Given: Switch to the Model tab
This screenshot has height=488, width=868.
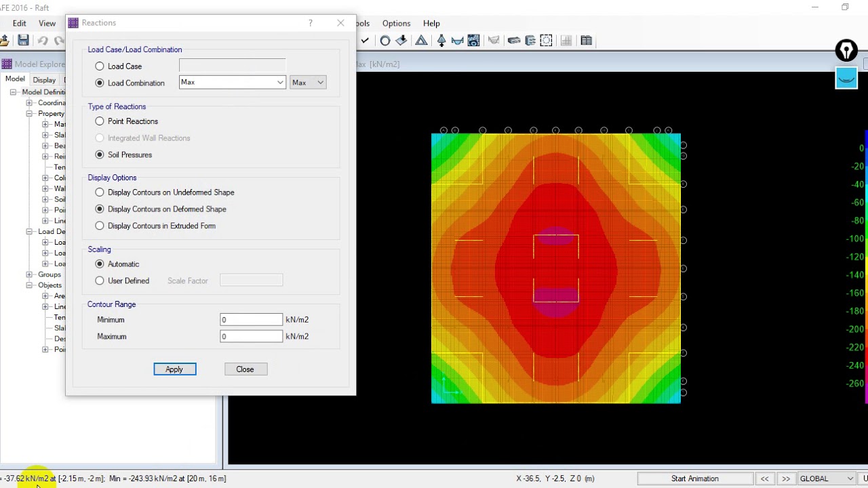Looking at the screenshot, I should 15,79.
